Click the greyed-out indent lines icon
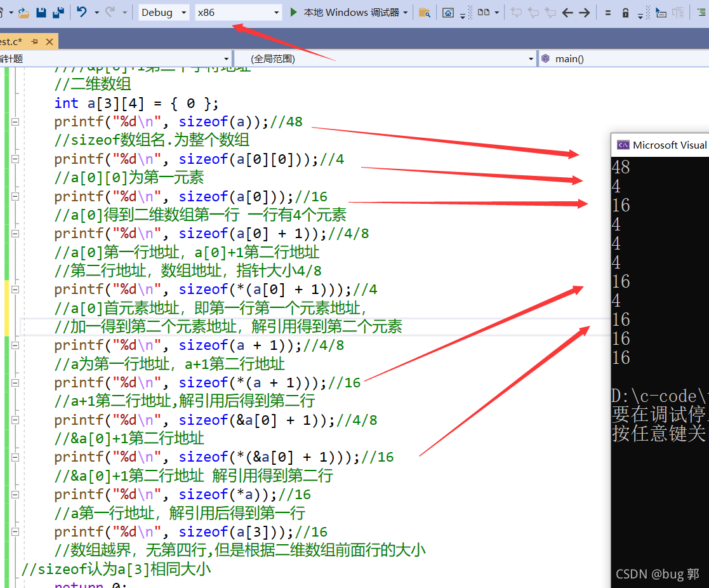Viewport: 709px width, 588px height. (679, 13)
